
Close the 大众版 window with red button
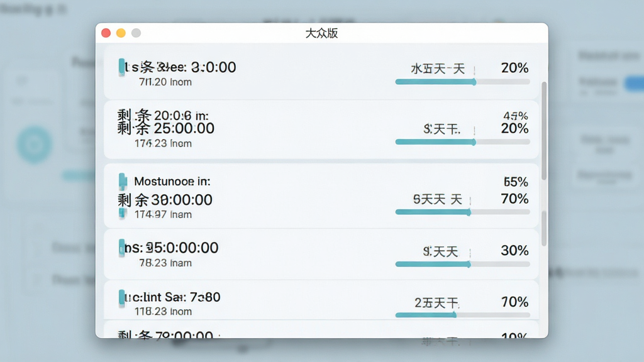coord(106,33)
